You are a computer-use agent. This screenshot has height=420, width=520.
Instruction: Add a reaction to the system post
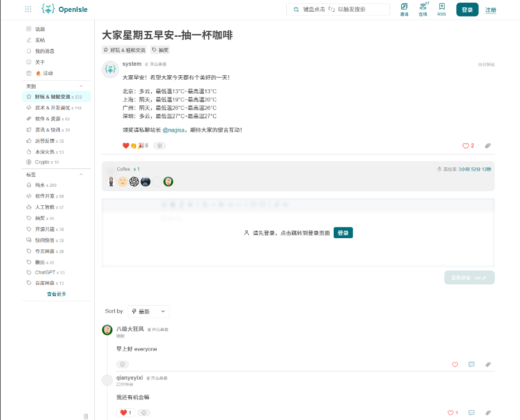[160, 146]
